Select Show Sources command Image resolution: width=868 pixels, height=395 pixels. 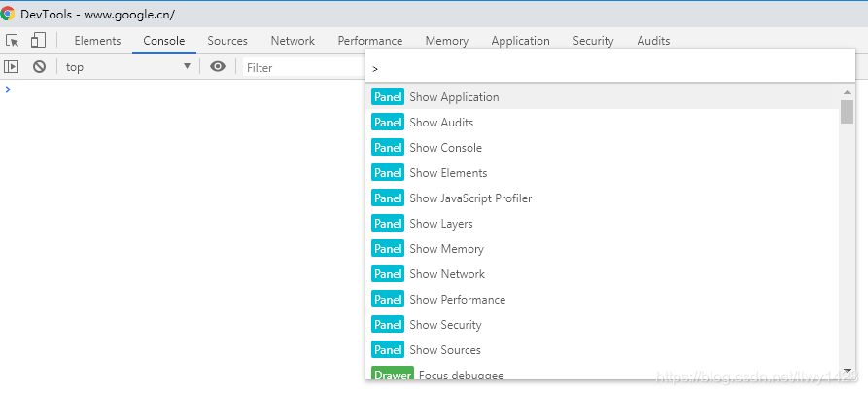click(x=603, y=350)
